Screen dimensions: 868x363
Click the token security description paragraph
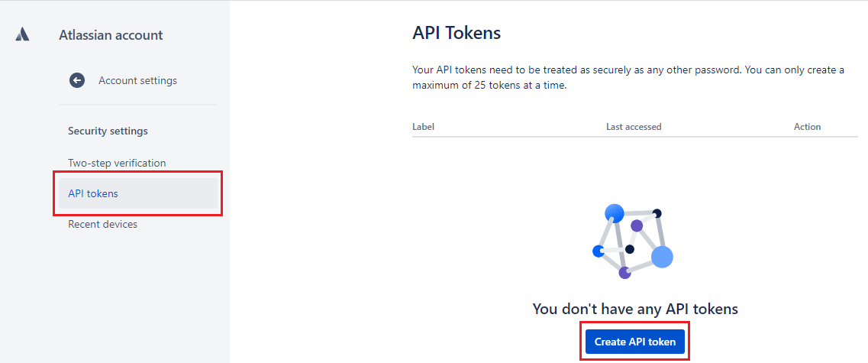(628, 78)
